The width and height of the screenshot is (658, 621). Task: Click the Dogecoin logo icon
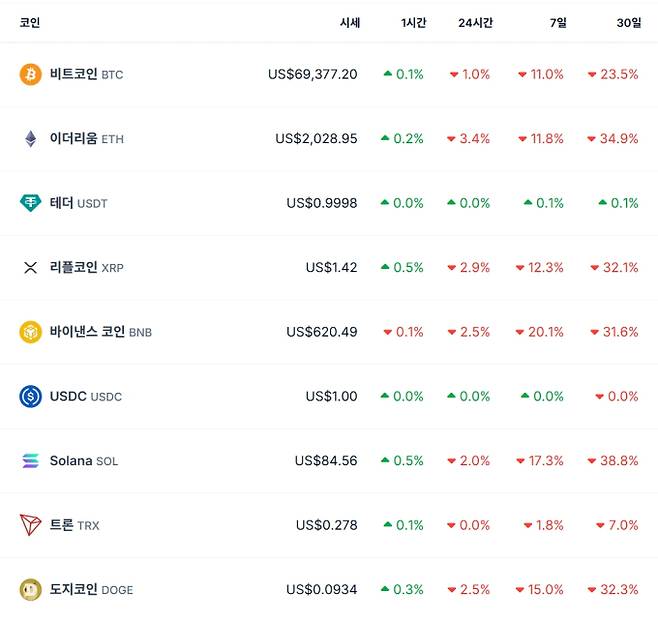pyautogui.click(x=31, y=590)
